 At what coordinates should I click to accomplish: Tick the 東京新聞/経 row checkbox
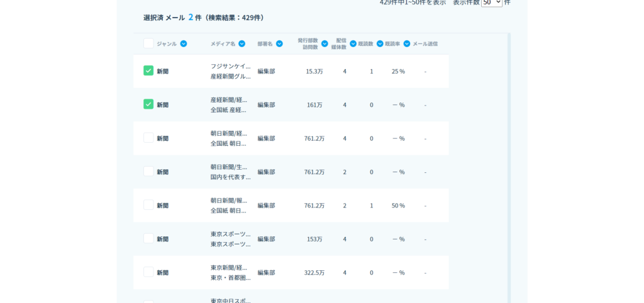point(148,272)
